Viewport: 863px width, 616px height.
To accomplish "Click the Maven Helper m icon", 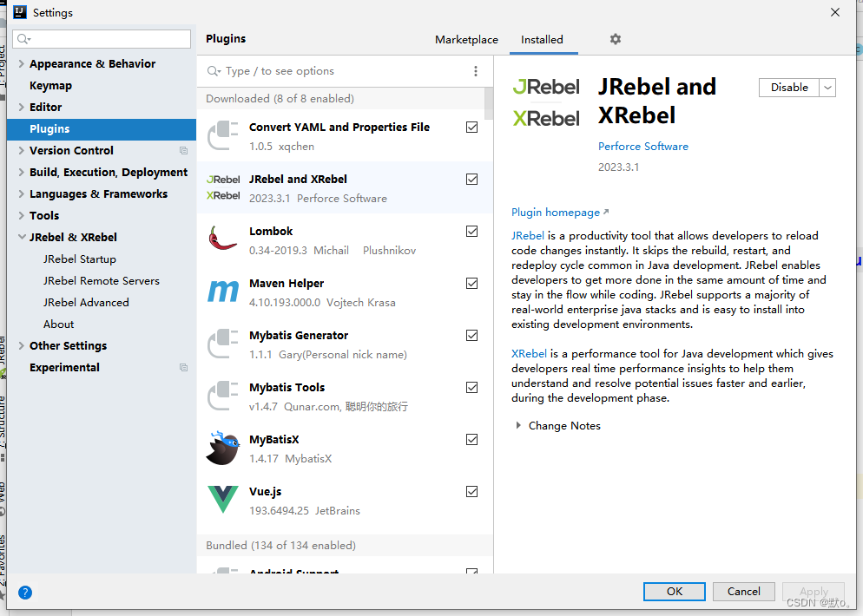I will pos(223,291).
